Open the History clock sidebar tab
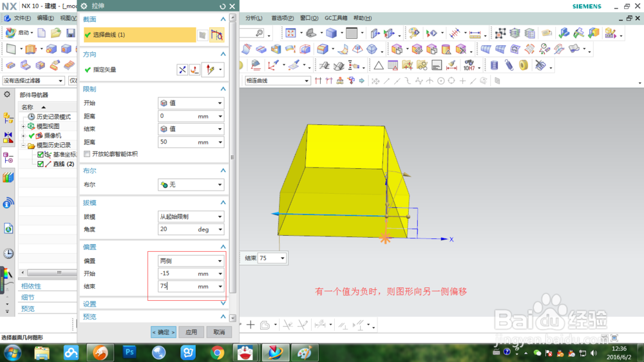 [8, 254]
